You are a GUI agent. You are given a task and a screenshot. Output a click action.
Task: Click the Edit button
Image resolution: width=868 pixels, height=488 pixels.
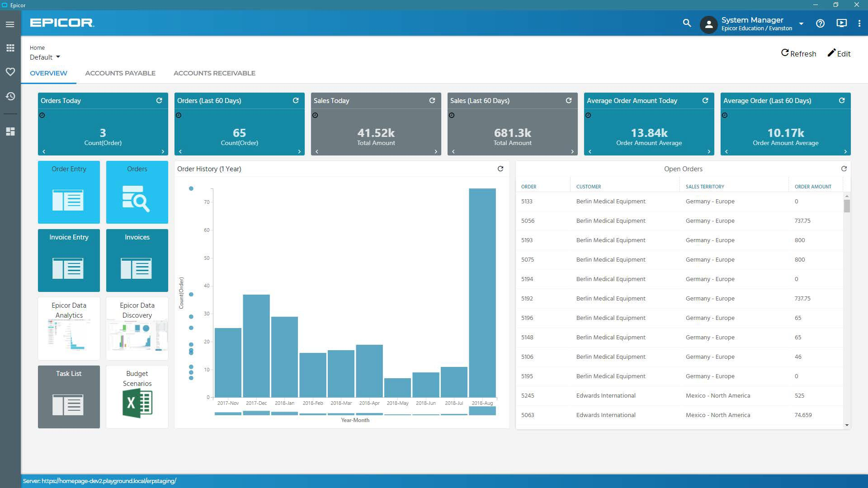coord(839,53)
